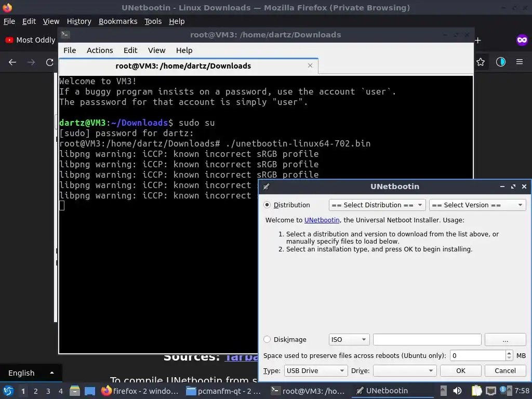
Task: Reload the page in Firefox
Action: tap(50, 62)
